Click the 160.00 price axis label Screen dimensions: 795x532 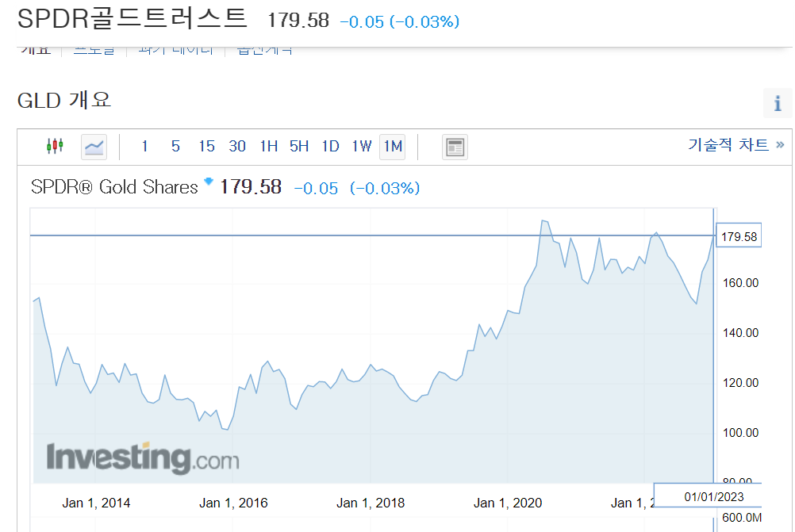[740, 283]
